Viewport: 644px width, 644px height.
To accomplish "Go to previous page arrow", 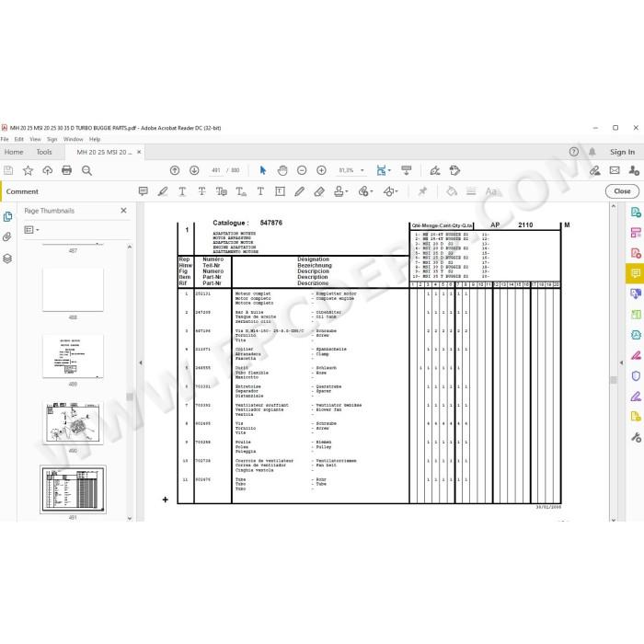I will (175, 170).
